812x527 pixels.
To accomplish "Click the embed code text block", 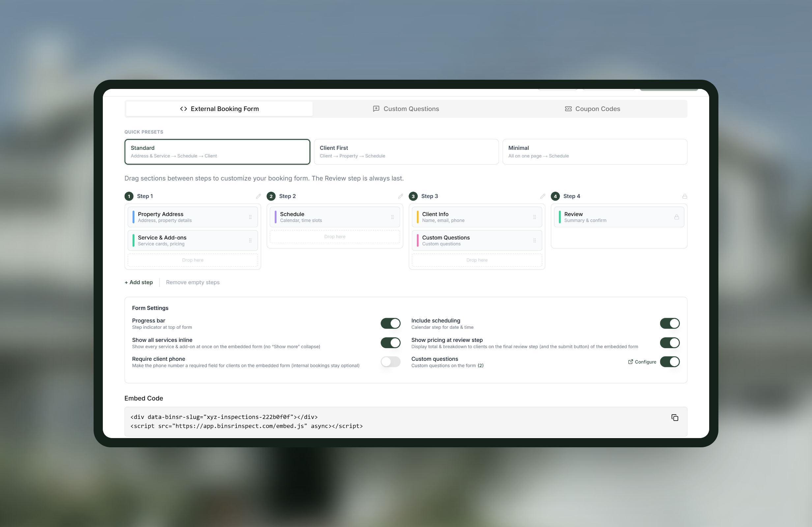I will (406, 422).
